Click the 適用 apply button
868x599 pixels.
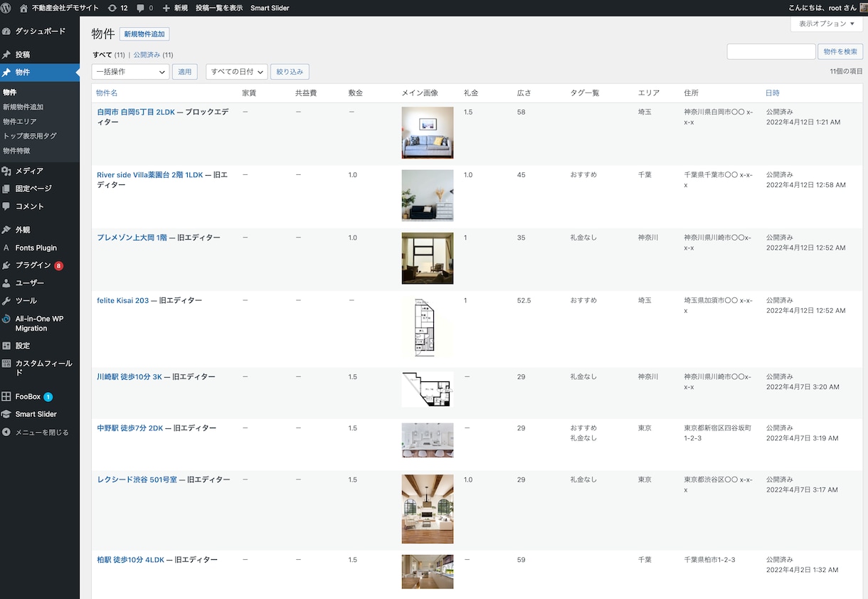pyautogui.click(x=185, y=72)
